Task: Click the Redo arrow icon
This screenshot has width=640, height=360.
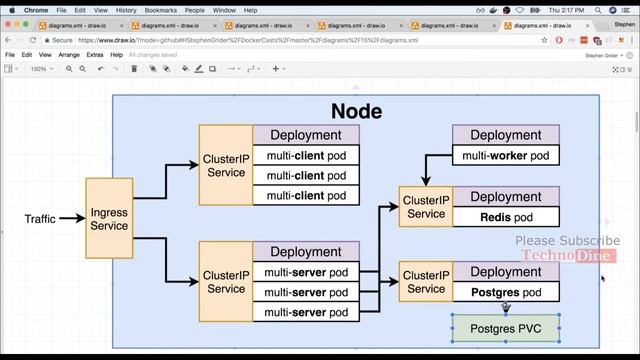Action: (x=116, y=69)
